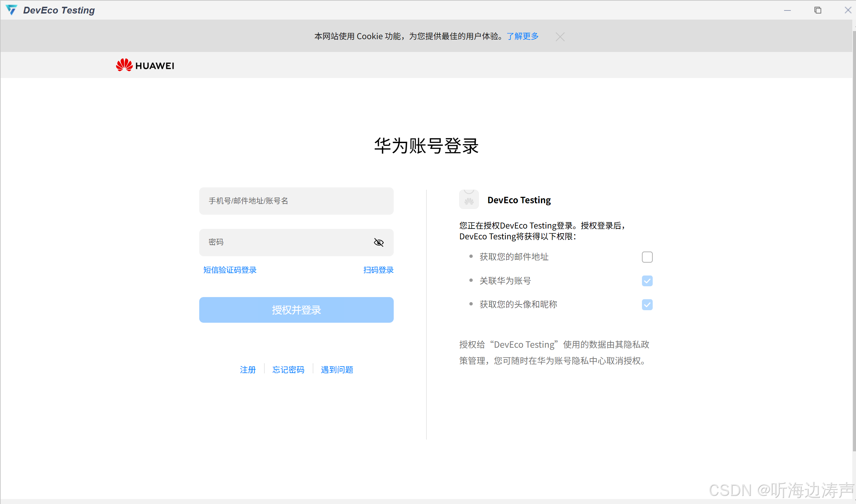Screen dimensions: 856x504
Task: Click the 华为账号登录 heading
Action: click(426, 146)
